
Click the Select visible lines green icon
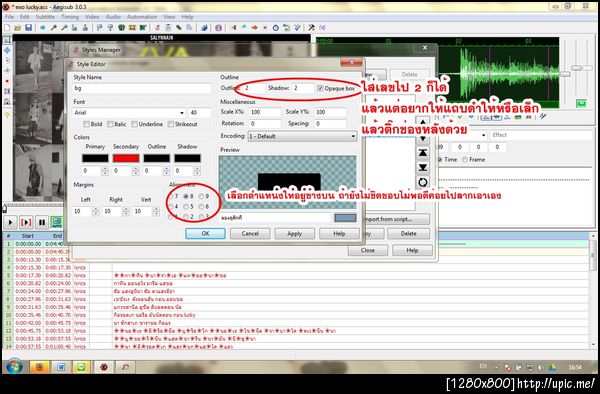pyautogui.click(x=121, y=28)
